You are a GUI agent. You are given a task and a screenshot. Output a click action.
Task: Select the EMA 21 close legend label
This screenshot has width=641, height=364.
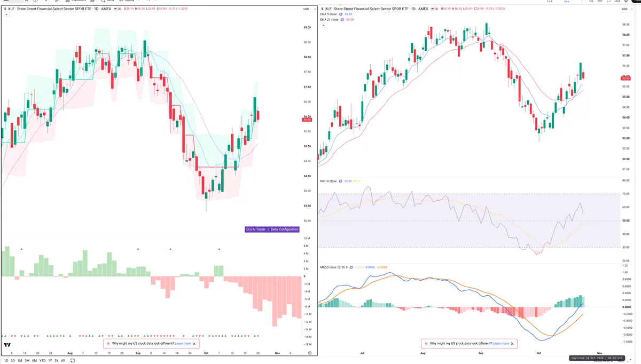[329, 19]
